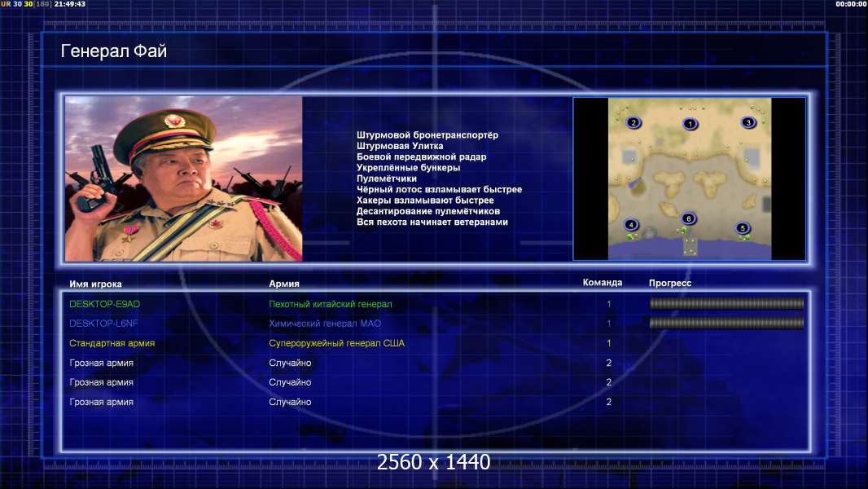Click the 'Армия' column header
The image size is (868, 489).
point(284,284)
